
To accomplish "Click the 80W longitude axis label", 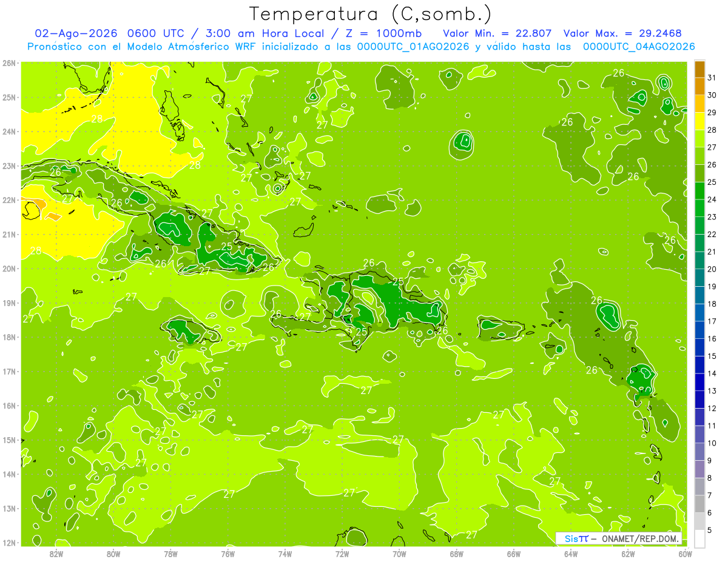I will point(113,554).
